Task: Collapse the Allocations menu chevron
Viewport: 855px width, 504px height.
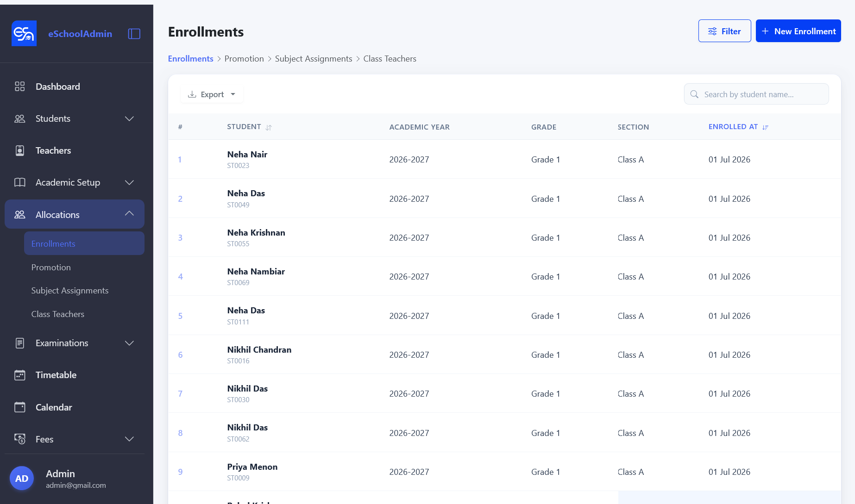Action: (x=130, y=213)
